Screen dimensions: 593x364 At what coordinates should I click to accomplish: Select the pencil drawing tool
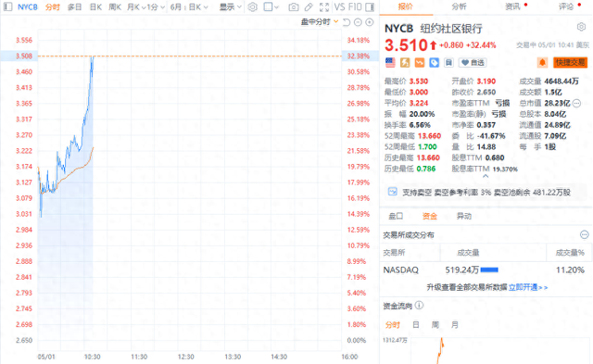point(309,6)
